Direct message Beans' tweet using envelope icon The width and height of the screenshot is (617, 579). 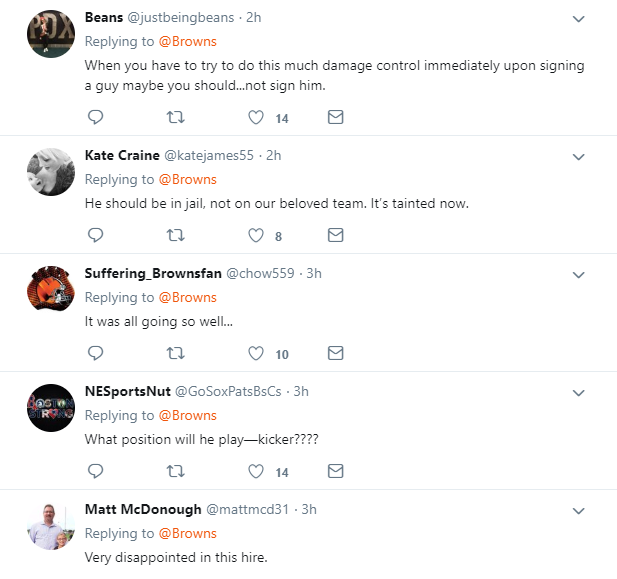pyautogui.click(x=336, y=117)
